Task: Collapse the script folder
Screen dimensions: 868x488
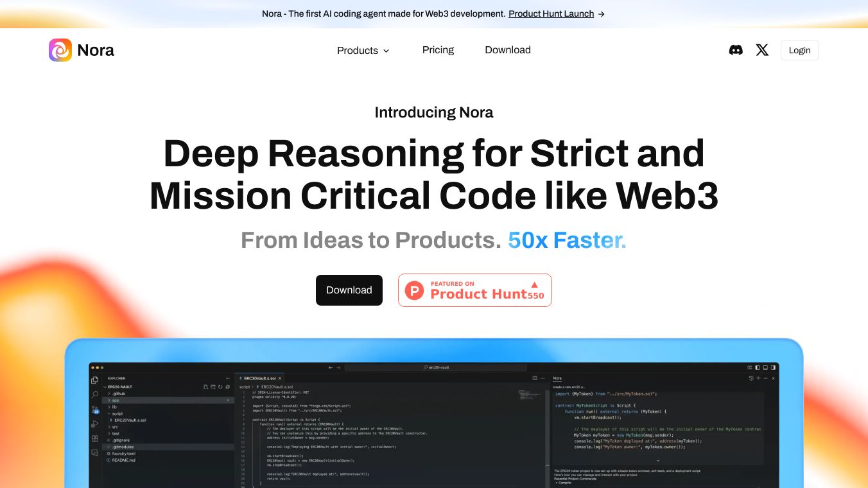Action: [x=116, y=414]
